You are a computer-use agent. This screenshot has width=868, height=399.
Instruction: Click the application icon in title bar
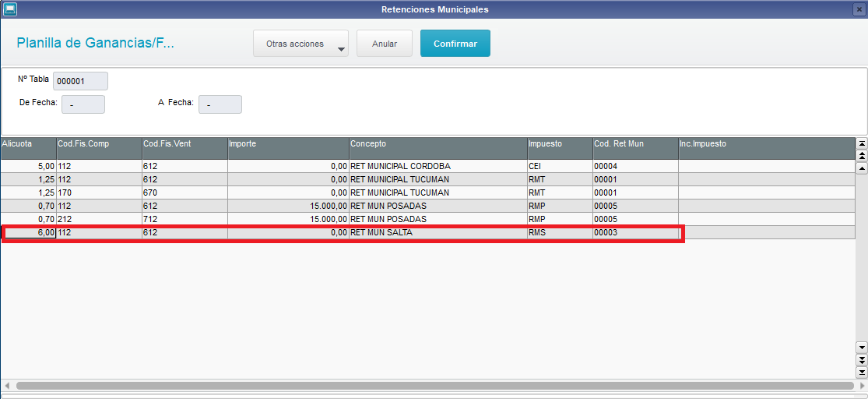pos(9,9)
